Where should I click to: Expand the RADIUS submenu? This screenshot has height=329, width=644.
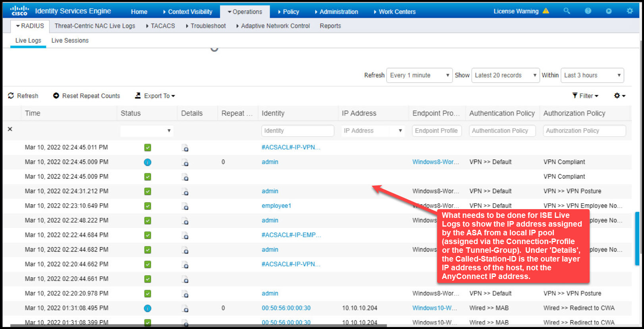coord(30,26)
